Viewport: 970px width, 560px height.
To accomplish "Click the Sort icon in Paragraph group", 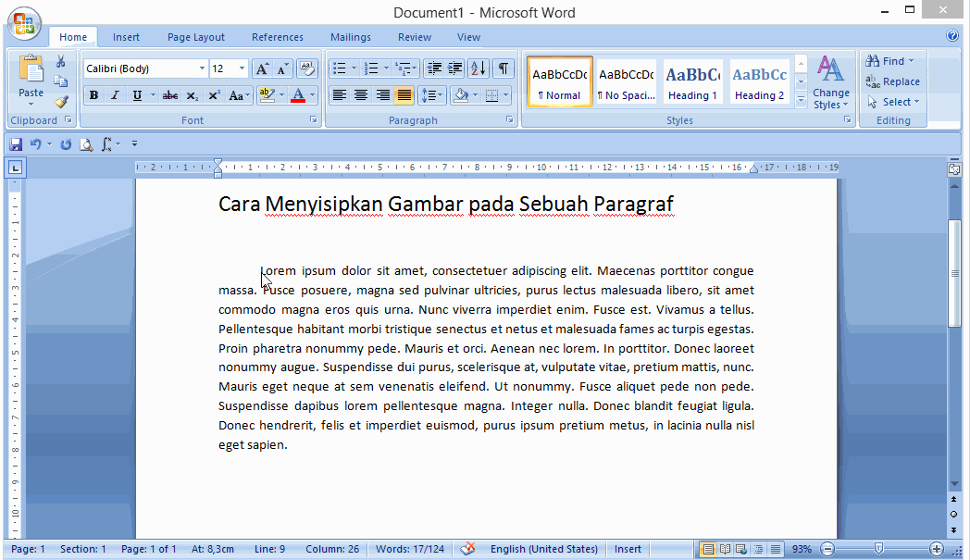I will click(478, 68).
